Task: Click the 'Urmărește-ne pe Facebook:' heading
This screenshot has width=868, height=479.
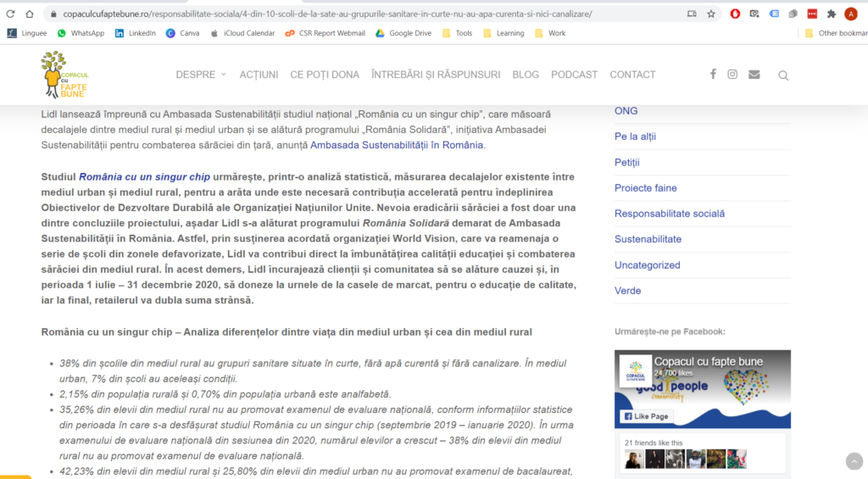Action: click(x=670, y=331)
